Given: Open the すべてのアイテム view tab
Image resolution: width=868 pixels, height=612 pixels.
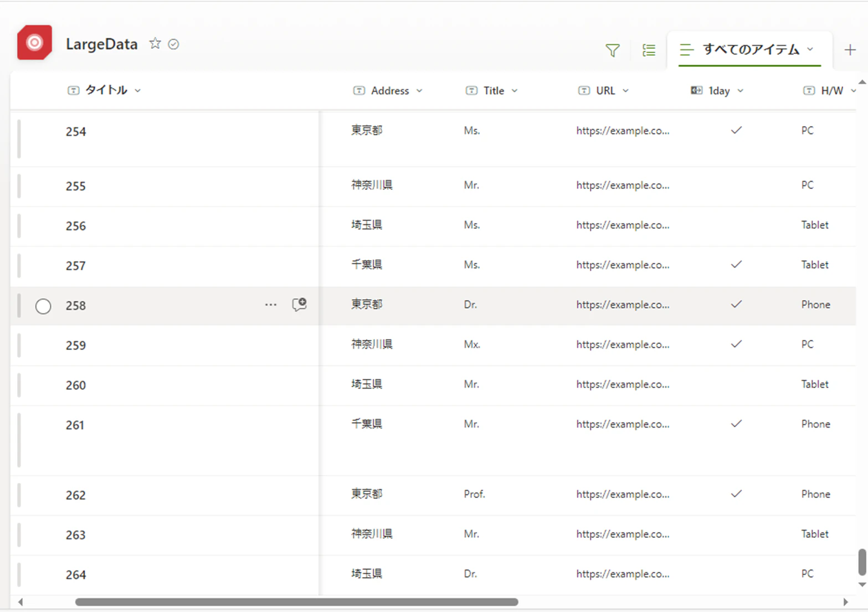Looking at the screenshot, I should click(749, 50).
